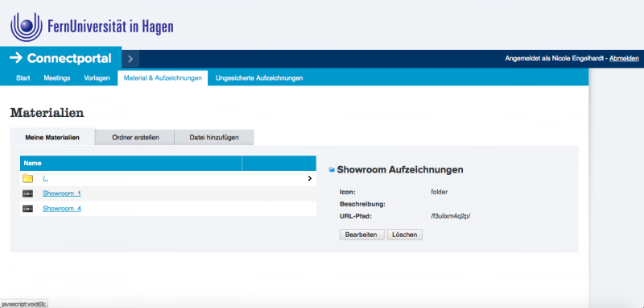Click the Löschen button
The width and height of the screenshot is (644, 308).
click(x=405, y=235)
